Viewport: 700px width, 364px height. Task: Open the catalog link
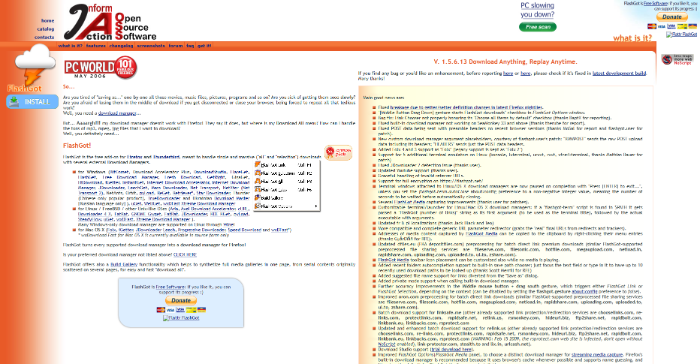pyautogui.click(x=45, y=29)
